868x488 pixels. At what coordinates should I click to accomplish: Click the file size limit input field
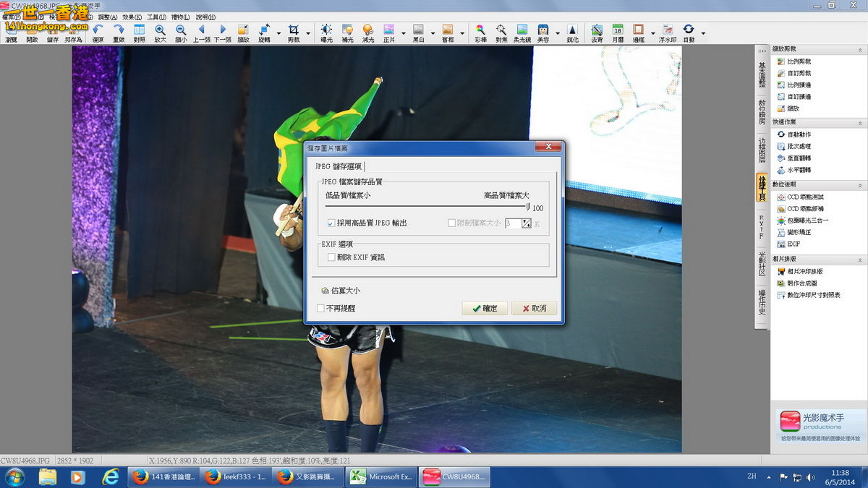pyautogui.click(x=512, y=223)
